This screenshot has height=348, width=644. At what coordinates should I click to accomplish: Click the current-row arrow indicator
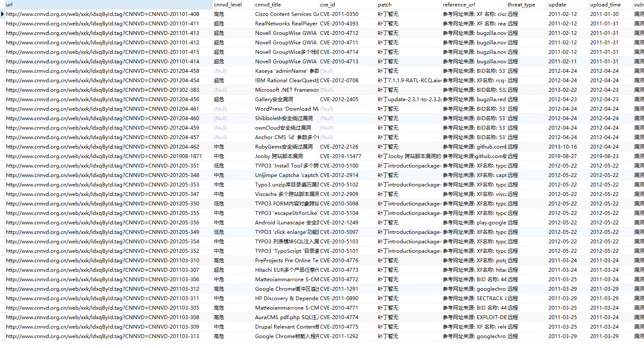3,14
